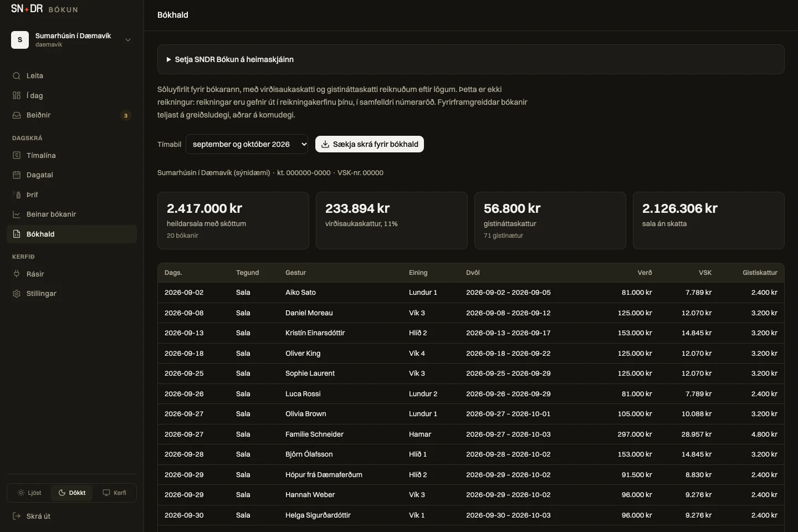Click the 56.800 kr gistináttaskattur card
This screenshot has height=532, width=798.
pos(550,221)
